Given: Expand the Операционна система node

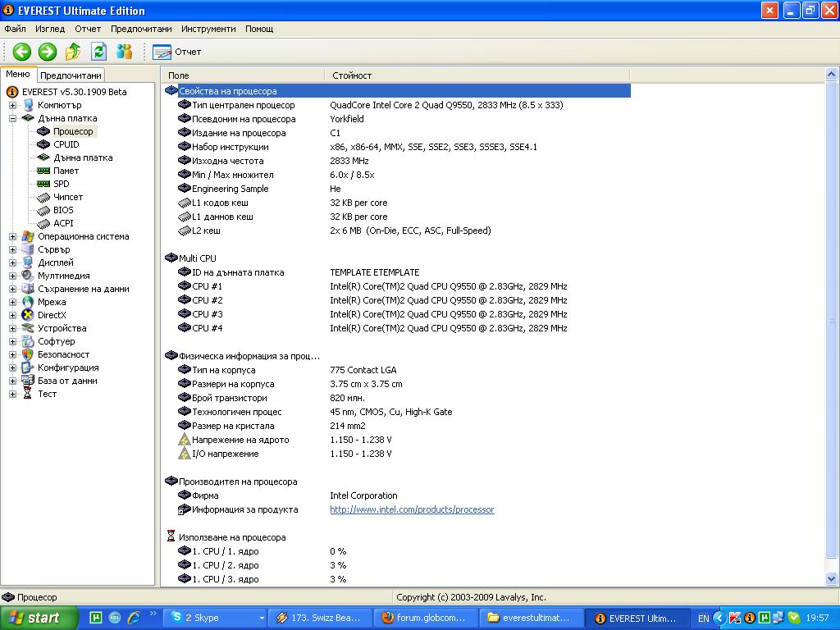Looking at the screenshot, I should click(12, 236).
